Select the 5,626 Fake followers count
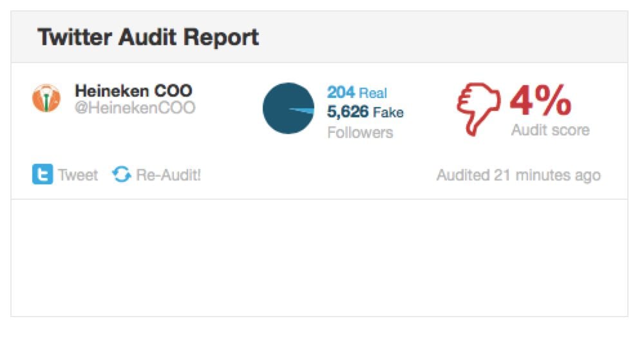644x343 pixels. (365, 112)
